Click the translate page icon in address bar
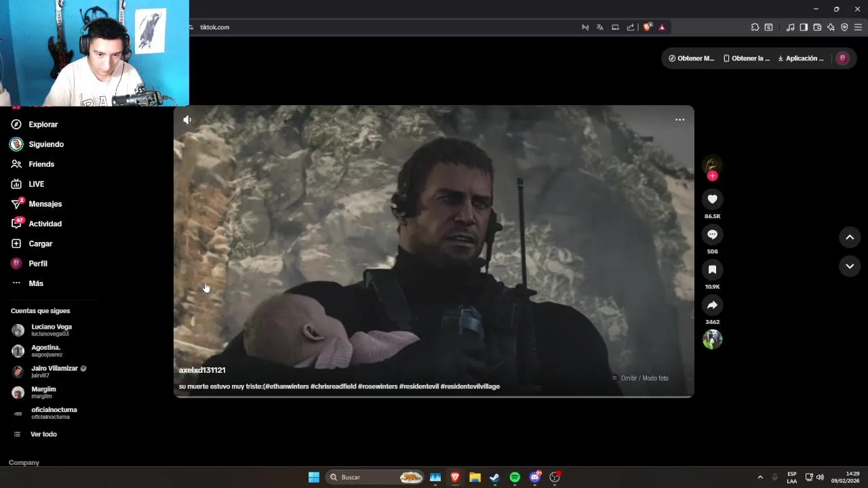This screenshot has width=868, height=488. coord(600,27)
